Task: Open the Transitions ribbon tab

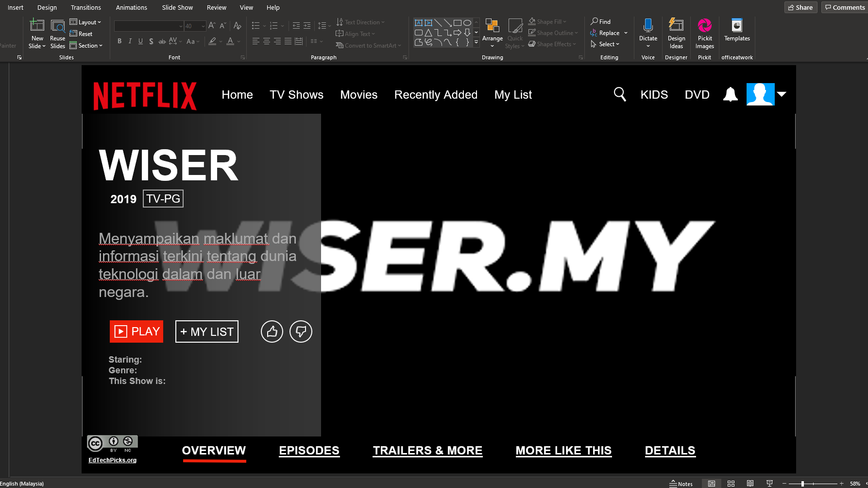Action: [x=85, y=7]
